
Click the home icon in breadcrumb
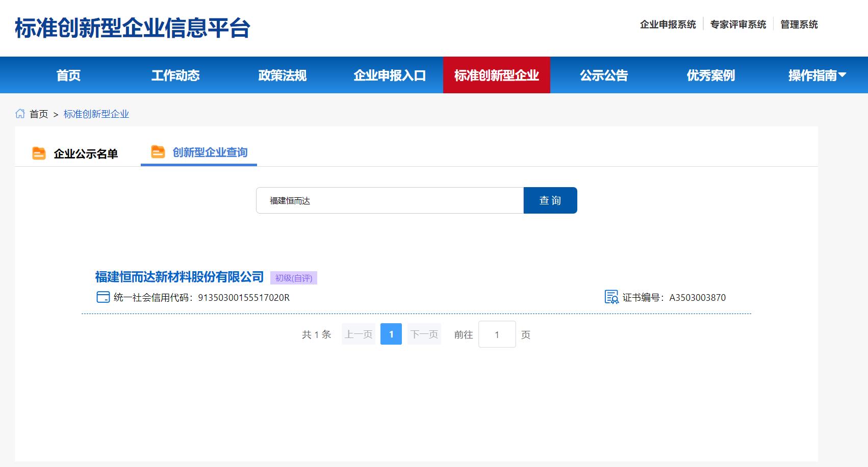pyautogui.click(x=20, y=114)
